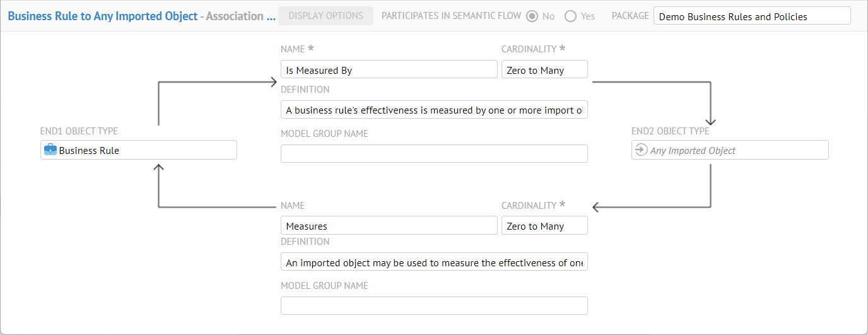
Task: Click the Is Measured By name field
Action: [x=389, y=70]
